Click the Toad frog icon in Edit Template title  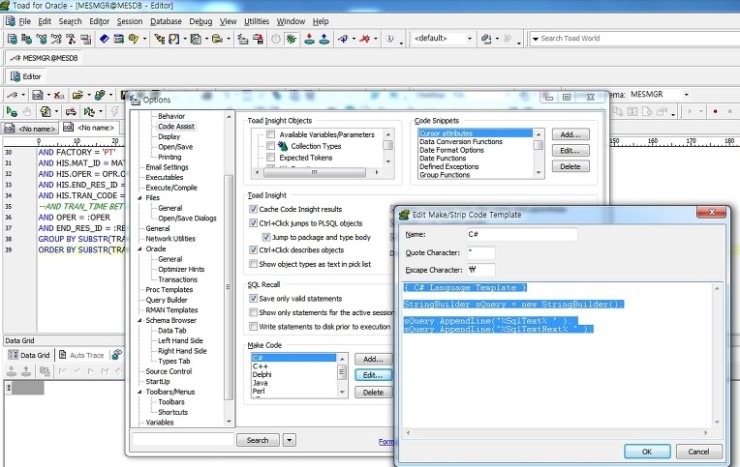tap(404, 215)
